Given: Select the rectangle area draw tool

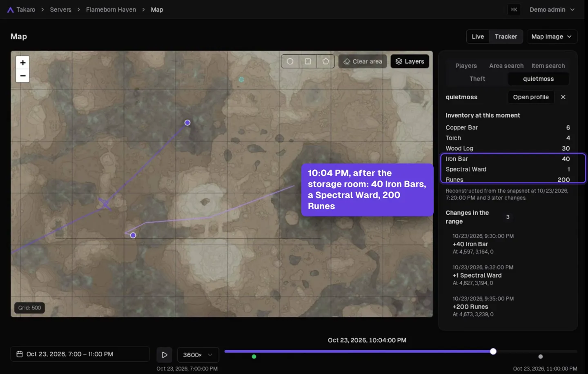Looking at the screenshot, I should (308, 61).
